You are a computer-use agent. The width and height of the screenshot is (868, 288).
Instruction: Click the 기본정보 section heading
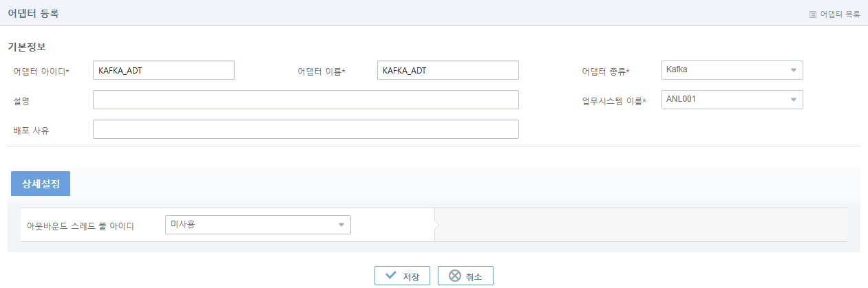coord(27,47)
